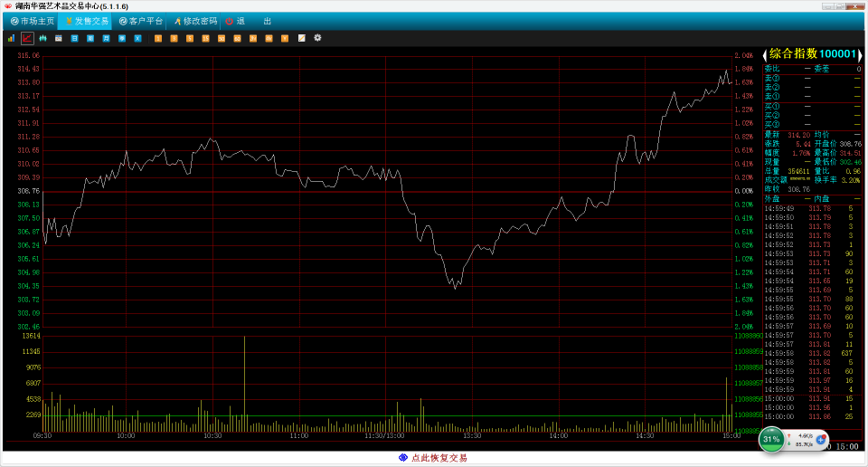Open the 市场主页 tab
Image resolution: width=868 pixels, height=467 pixels.
coord(33,21)
